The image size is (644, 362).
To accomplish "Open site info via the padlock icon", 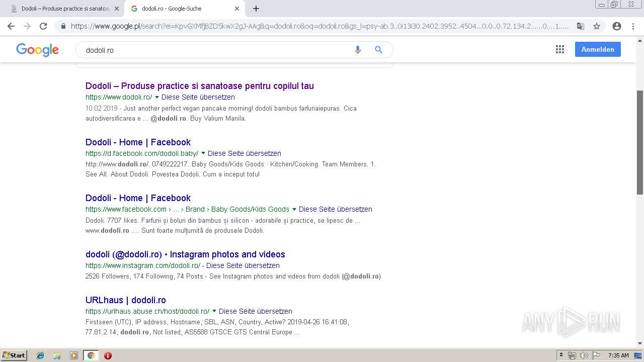I will pos(63,26).
